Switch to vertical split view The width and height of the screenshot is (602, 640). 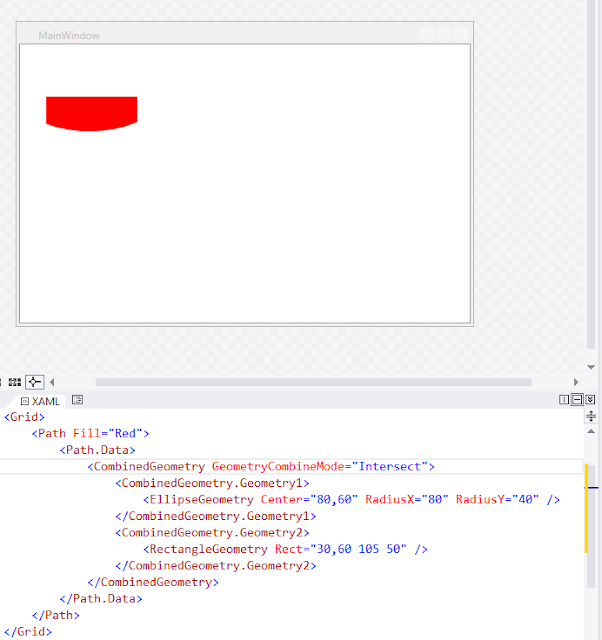564,400
